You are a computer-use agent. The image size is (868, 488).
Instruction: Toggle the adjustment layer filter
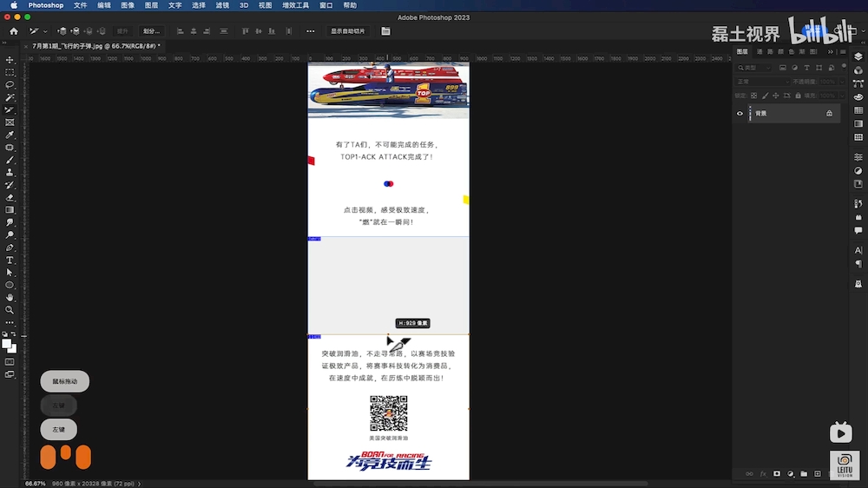[x=795, y=68]
